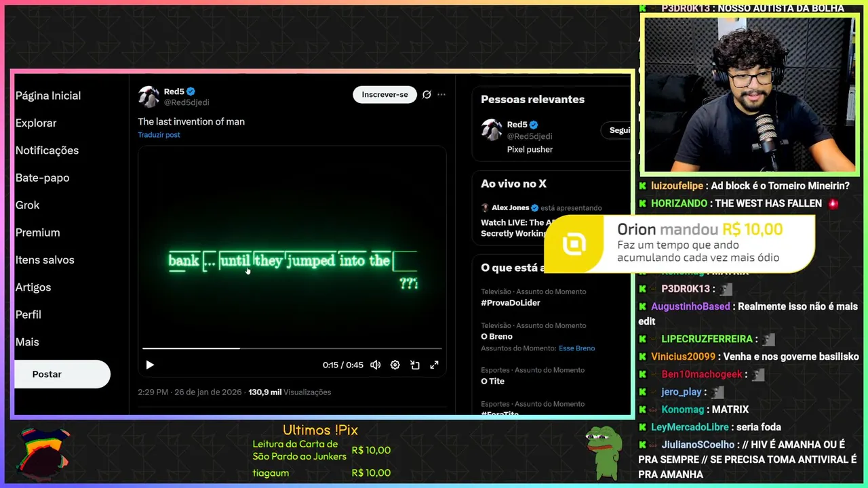Screen dimensions: 868x488
Task: Click the Esse Breno related topic link
Action: tap(576, 348)
